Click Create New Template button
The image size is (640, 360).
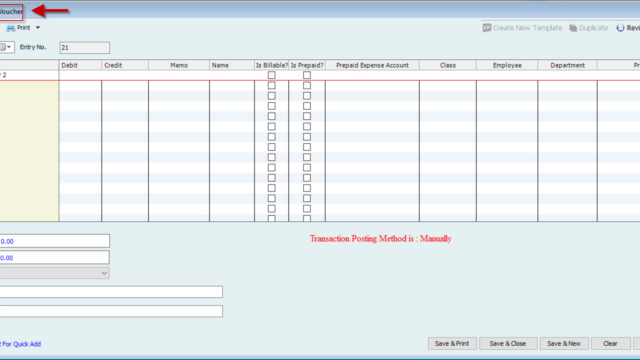point(522,28)
